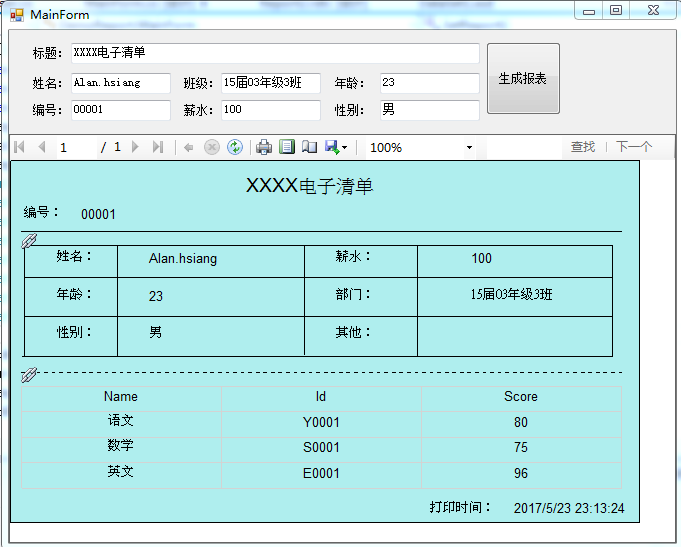This screenshot has width=681, height=547.
Task: Click the score 75 cell
Action: (x=521, y=450)
